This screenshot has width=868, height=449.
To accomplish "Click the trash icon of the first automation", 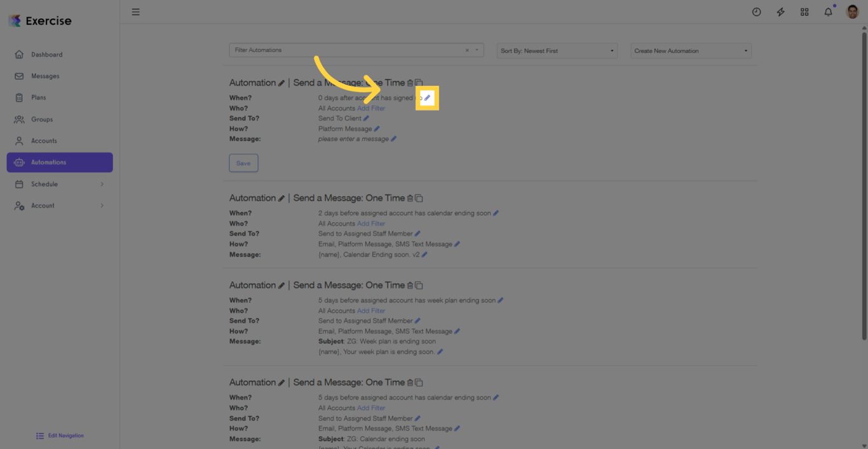I will click(x=410, y=83).
